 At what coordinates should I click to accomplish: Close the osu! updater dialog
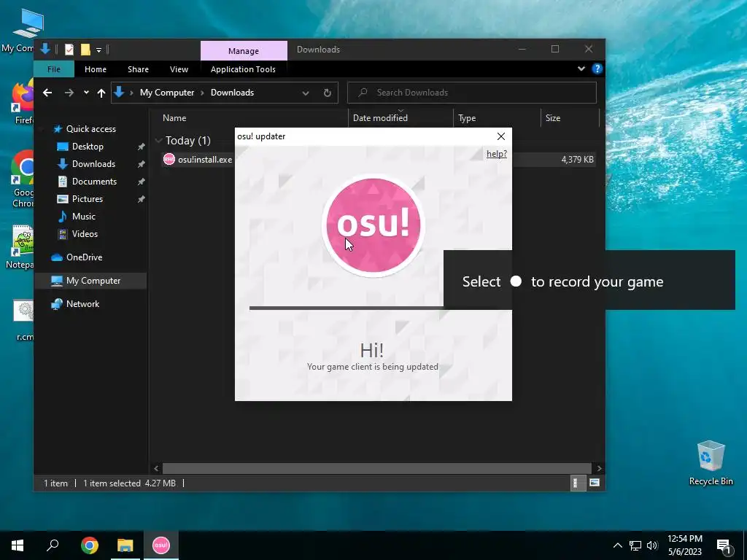point(500,136)
